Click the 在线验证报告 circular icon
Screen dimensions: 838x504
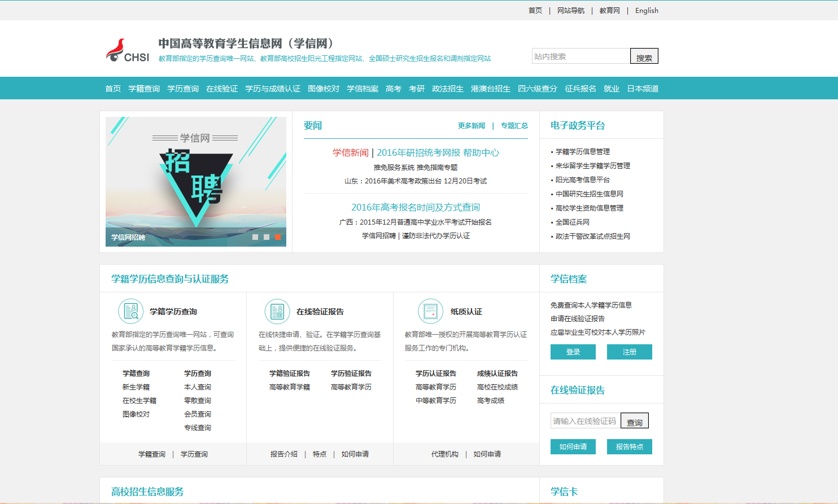(x=277, y=312)
